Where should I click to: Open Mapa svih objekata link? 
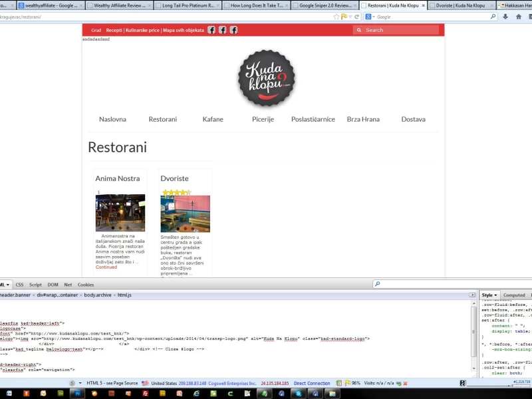184,30
